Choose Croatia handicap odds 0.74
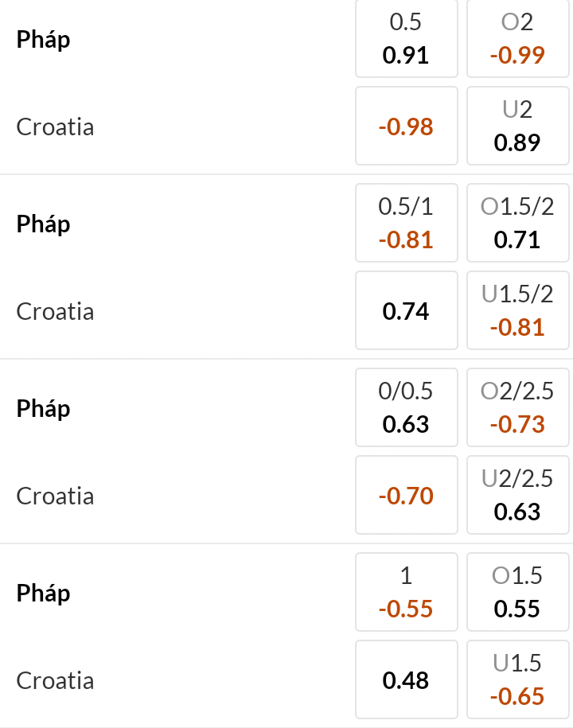Screen dimensions: 573x728 [406, 311]
